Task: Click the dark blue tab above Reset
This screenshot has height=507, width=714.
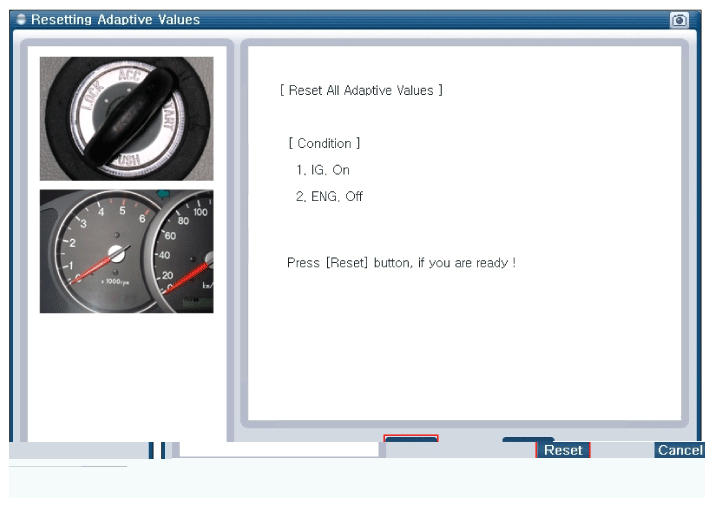Action: tap(528, 439)
